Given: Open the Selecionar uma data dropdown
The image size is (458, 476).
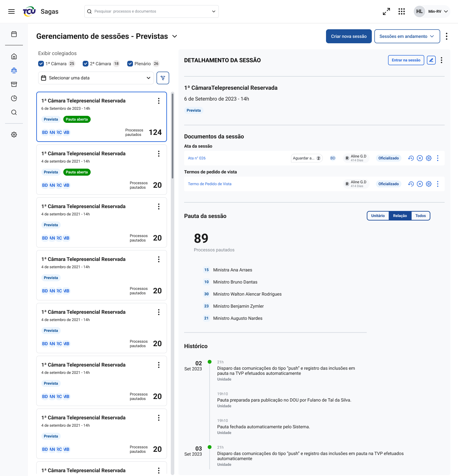Looking at the screenshot, I should [96, 78].
